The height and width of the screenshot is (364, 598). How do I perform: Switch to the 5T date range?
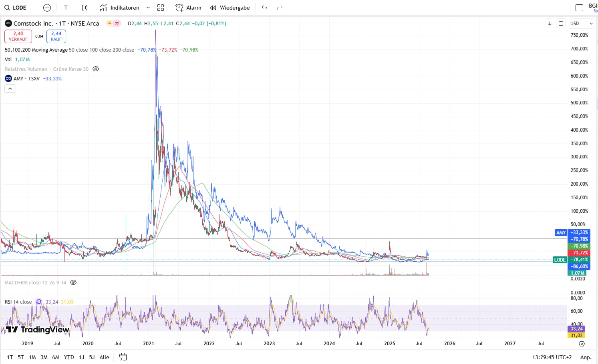tap(21, 357)
